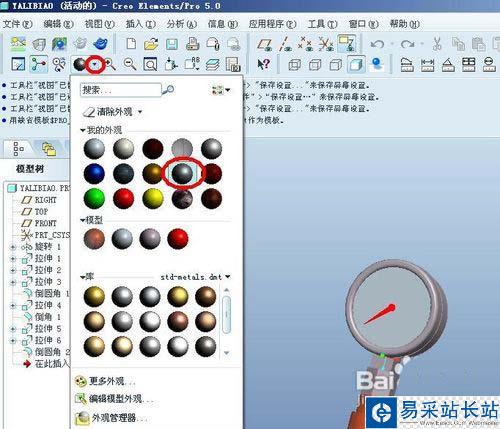Click the Zoom in magnifier icon
Screen dimensions: 500x429
coord(110,64)
